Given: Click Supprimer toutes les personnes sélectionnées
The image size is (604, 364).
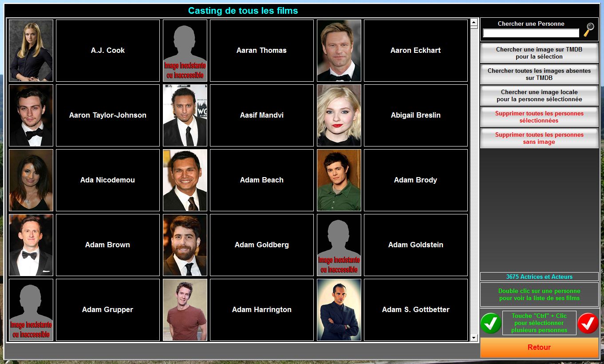Looking at the screenshot, I should 539,117.
